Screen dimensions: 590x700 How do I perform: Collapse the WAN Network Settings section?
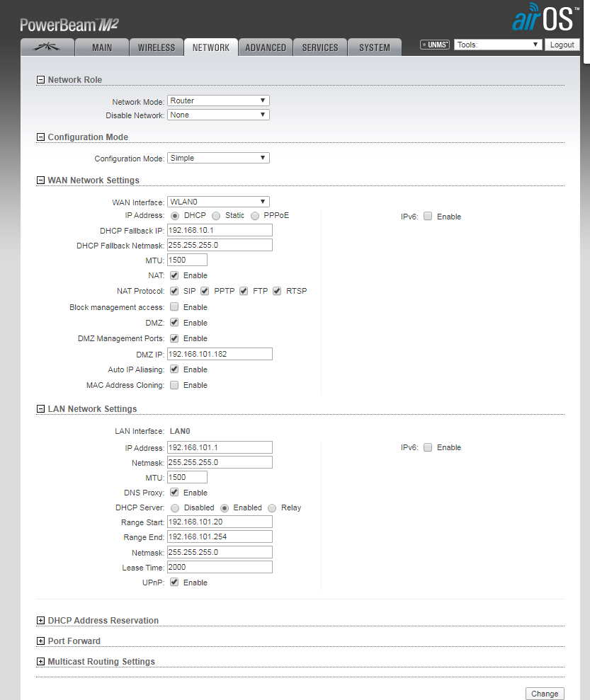click(x=40, y=180)
